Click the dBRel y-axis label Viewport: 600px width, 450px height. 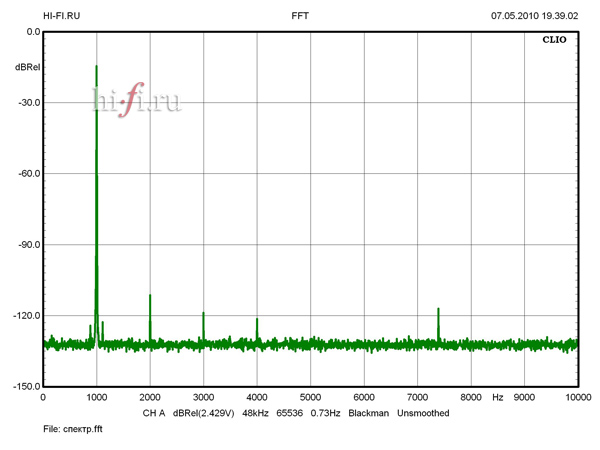click(x=27, y=67)
